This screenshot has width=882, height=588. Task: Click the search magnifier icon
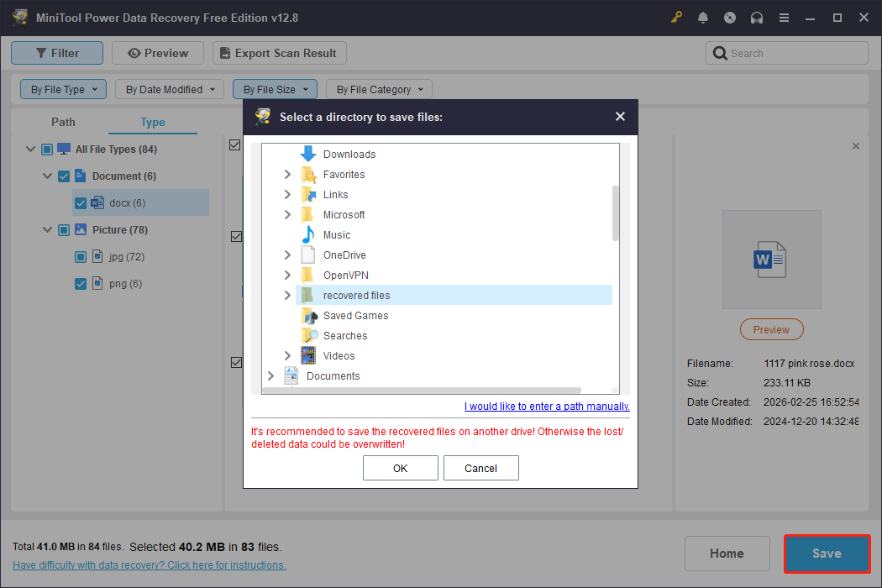(720, 52)
